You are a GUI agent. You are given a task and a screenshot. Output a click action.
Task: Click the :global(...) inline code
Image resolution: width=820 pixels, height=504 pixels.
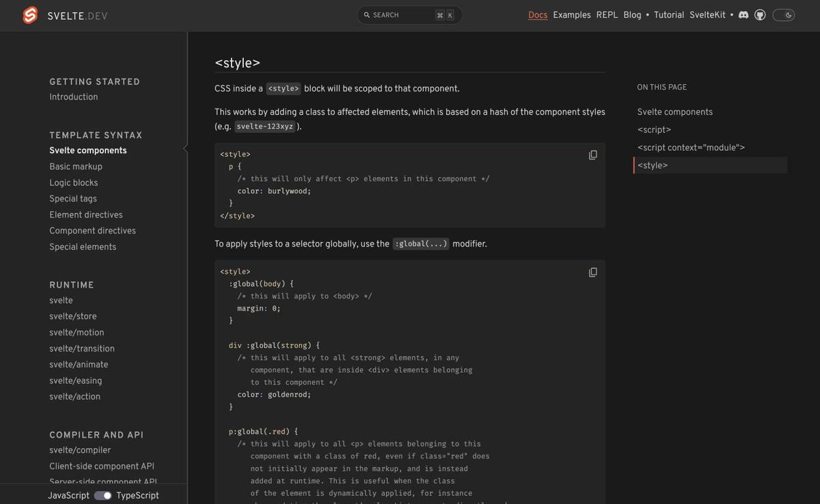(421, 244)
